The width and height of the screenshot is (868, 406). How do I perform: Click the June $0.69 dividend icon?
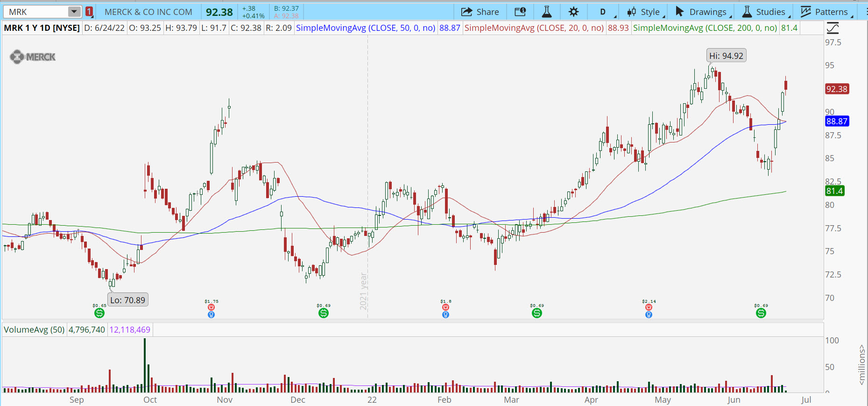click(761, 313)
